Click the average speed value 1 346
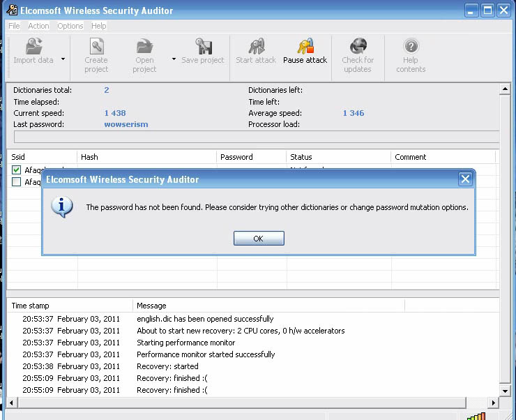Screen dimensions: 516x420 click(x=354, y=113)
